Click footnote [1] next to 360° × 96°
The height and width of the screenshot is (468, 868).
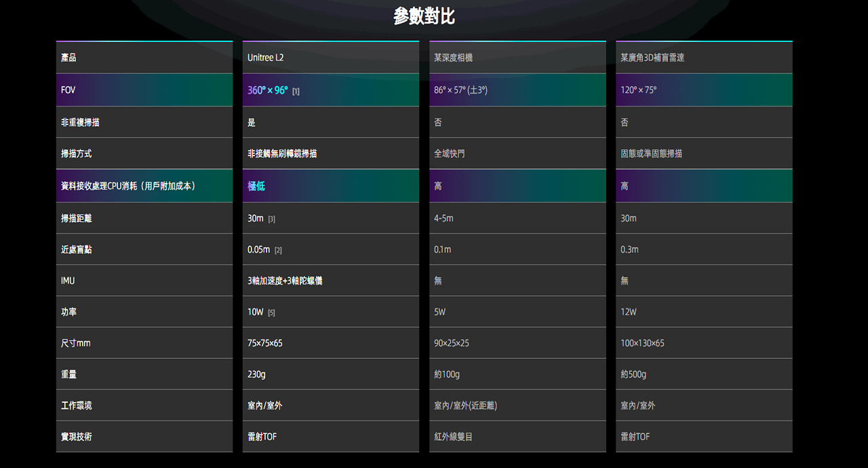[296, 91]
